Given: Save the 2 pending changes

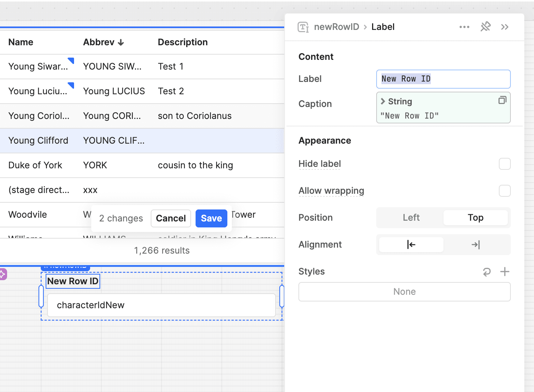Looking at the screenshot, I should [x=211, y=218].
